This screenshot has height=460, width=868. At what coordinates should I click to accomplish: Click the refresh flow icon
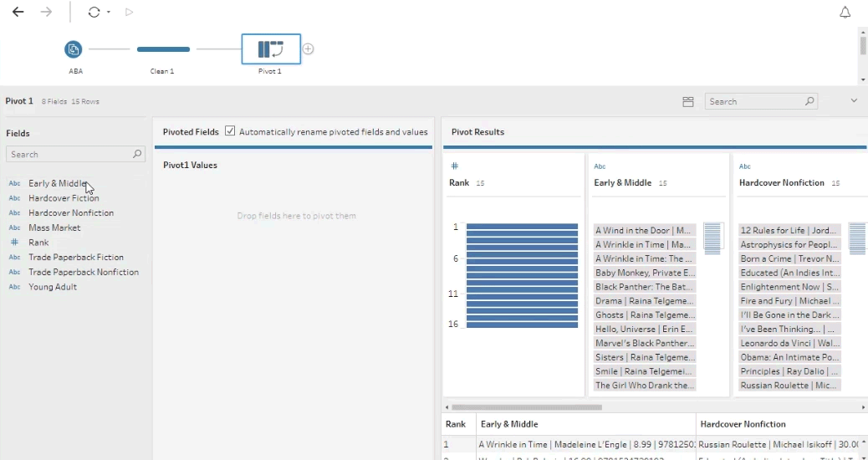[94, 12]
